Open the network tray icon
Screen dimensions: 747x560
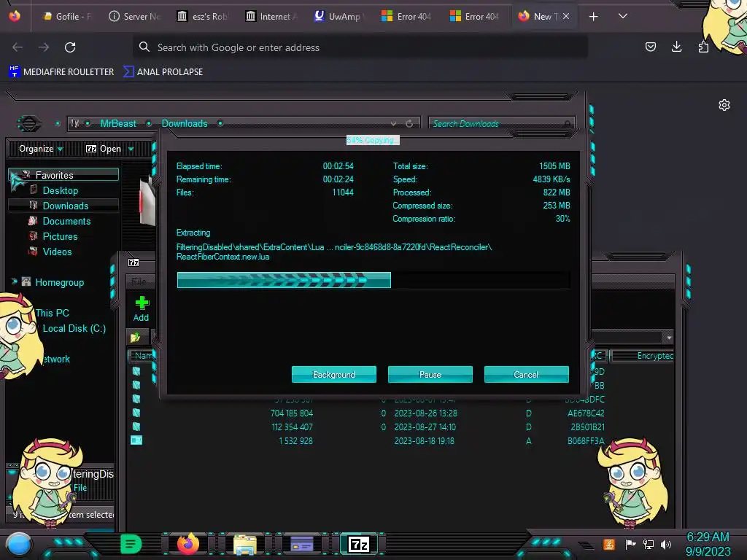pyautogui.click(x=648, y=544)
